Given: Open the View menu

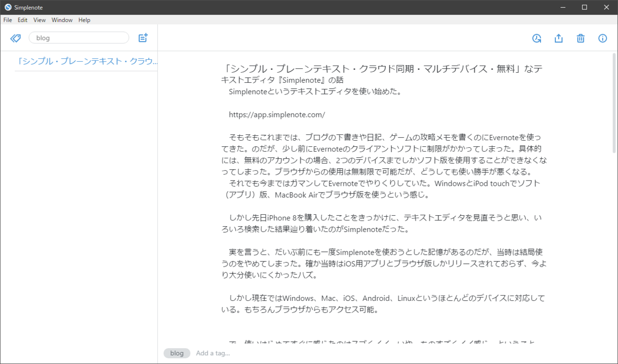Looking at the screenshot, I should tap(39, 20).
